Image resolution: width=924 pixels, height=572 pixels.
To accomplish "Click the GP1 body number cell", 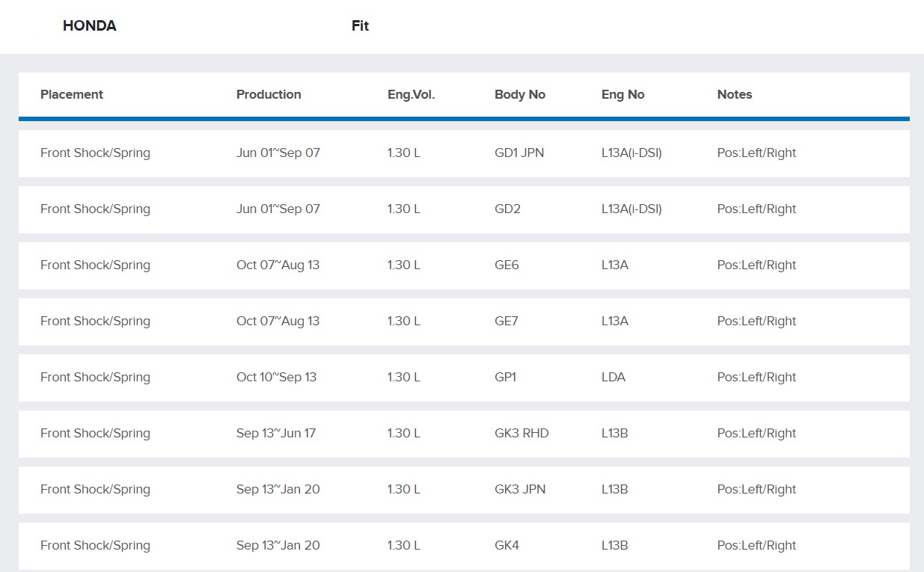I will point(505,378).
